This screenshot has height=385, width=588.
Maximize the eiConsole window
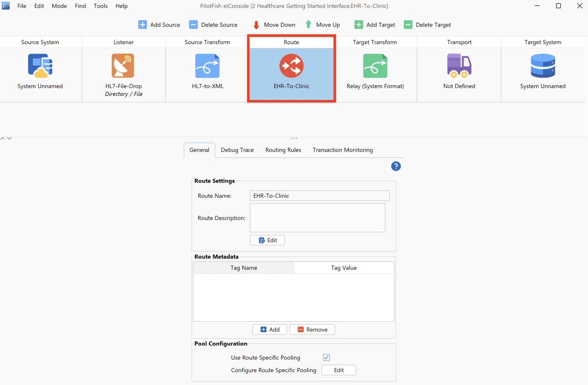558,6
